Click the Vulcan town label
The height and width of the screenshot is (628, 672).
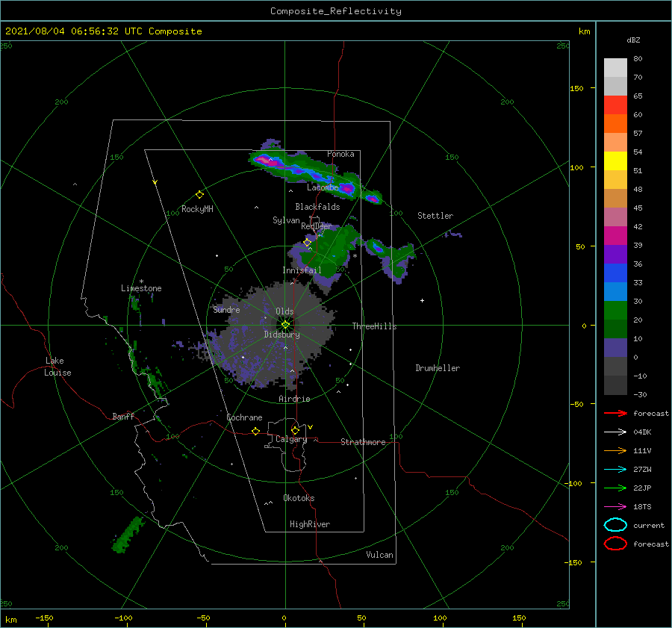click(x=380, y=555)
